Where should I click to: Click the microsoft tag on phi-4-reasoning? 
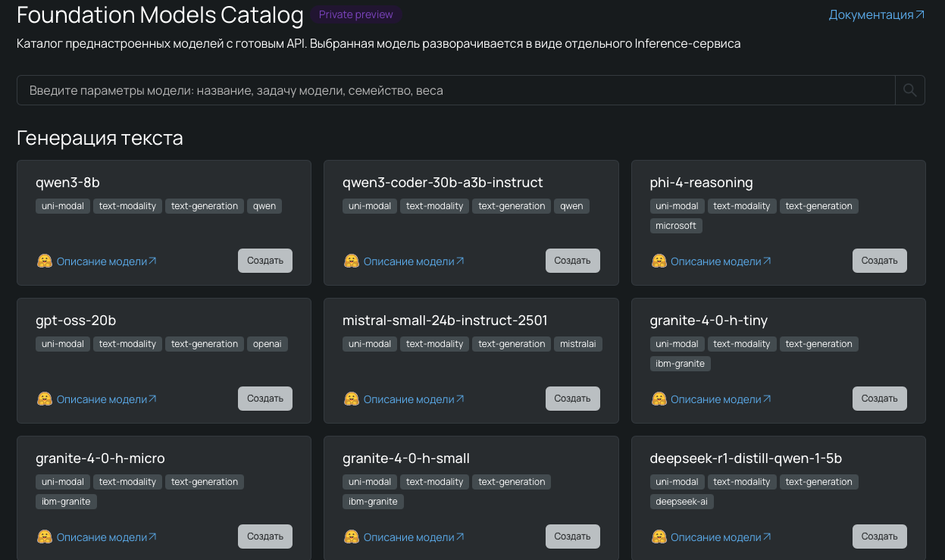tap(676, 226)
